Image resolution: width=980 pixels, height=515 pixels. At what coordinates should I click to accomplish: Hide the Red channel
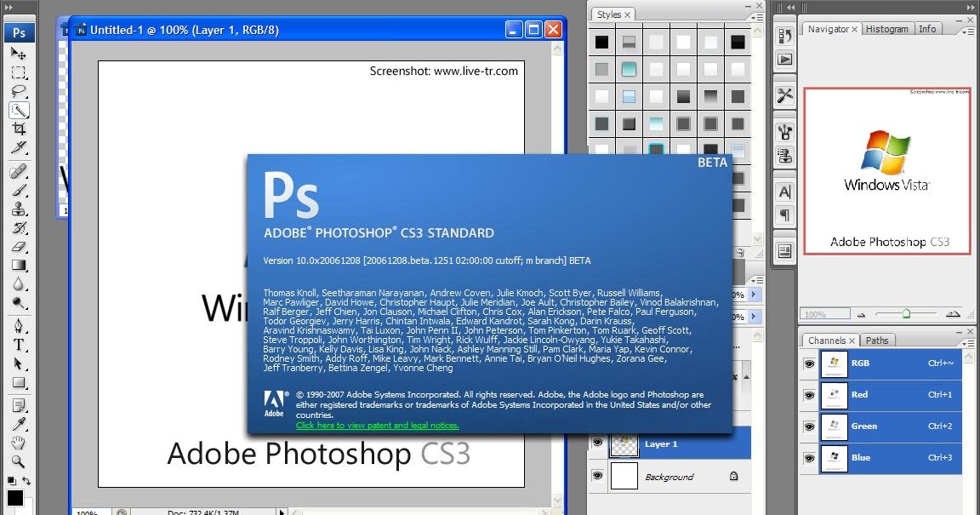coord(809,395)
